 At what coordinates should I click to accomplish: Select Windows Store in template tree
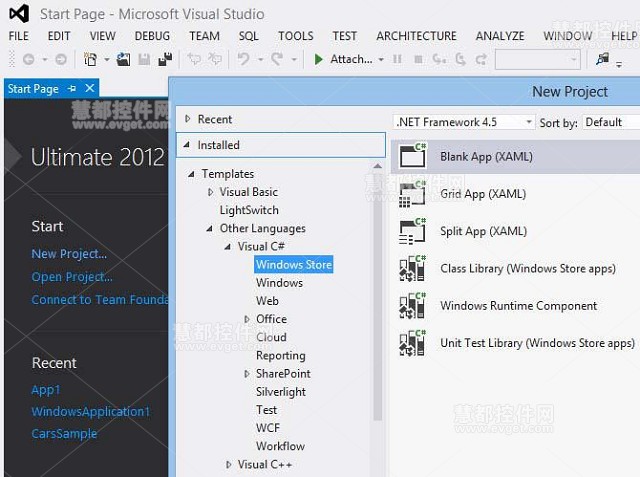(x=294, y=264)
